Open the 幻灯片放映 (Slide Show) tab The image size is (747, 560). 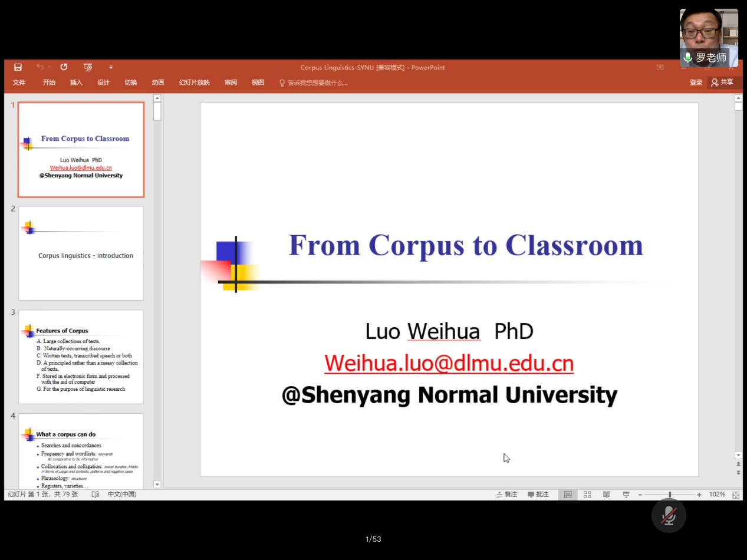point(194,83)
